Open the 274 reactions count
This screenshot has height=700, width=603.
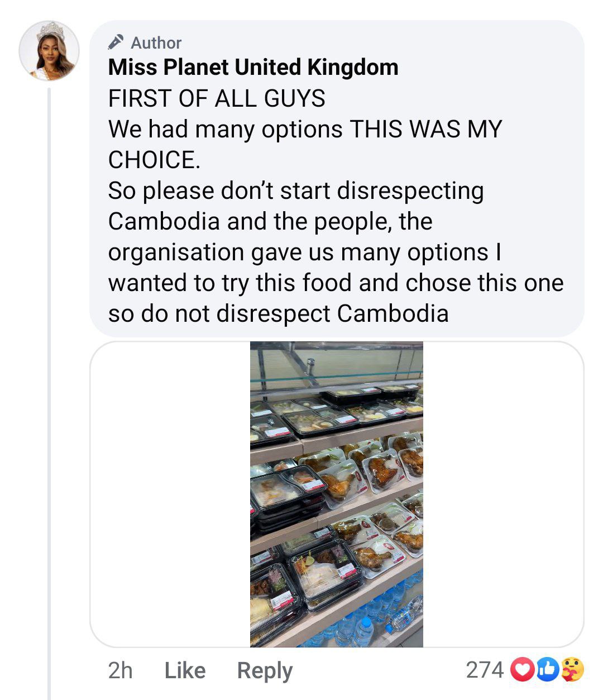point(484,670)
